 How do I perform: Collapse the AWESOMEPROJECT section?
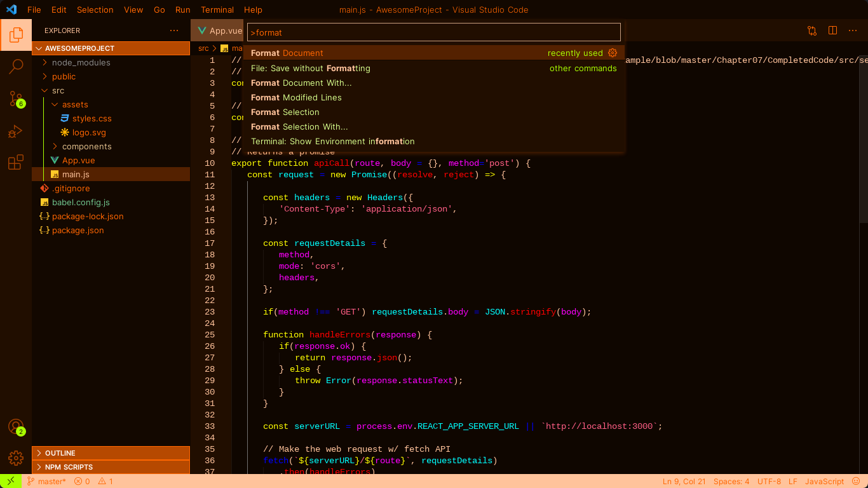click(x=111, y=48)
